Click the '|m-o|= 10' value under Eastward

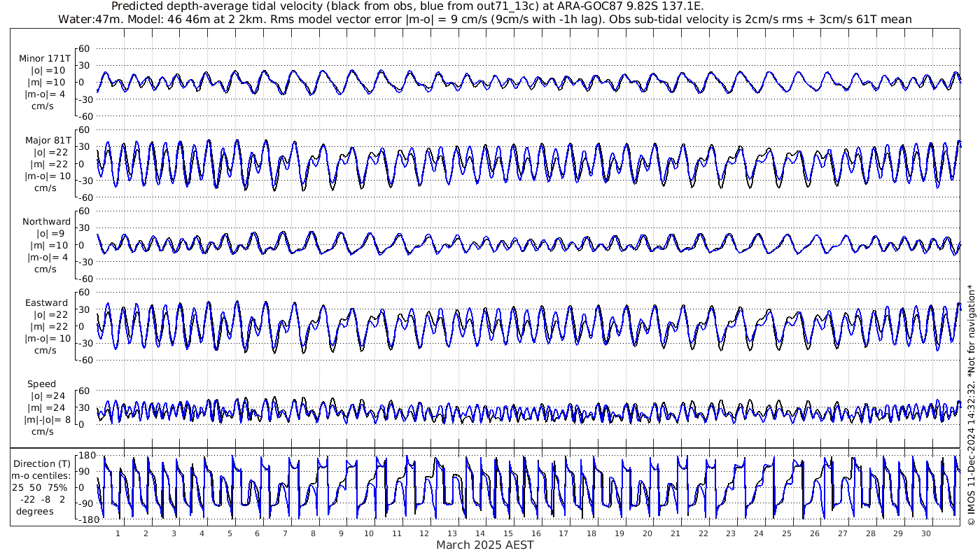coord(47,339)
